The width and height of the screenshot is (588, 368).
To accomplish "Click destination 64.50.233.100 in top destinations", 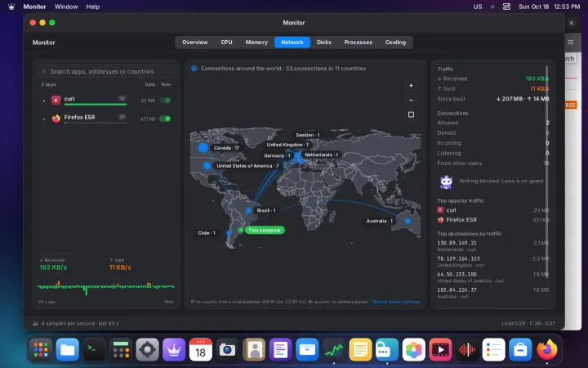I will tap(492, 277).
